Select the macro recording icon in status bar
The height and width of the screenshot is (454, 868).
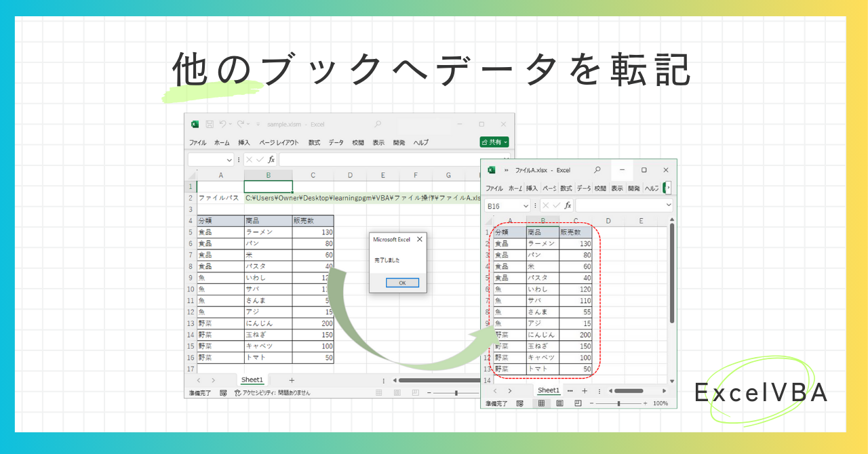(222, 393)
